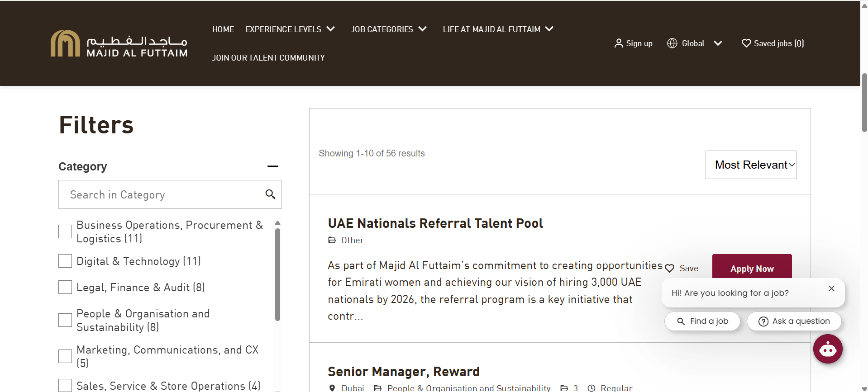Click the Sign up person icon
Screen dimensions: 868x392
coord(618,43)
